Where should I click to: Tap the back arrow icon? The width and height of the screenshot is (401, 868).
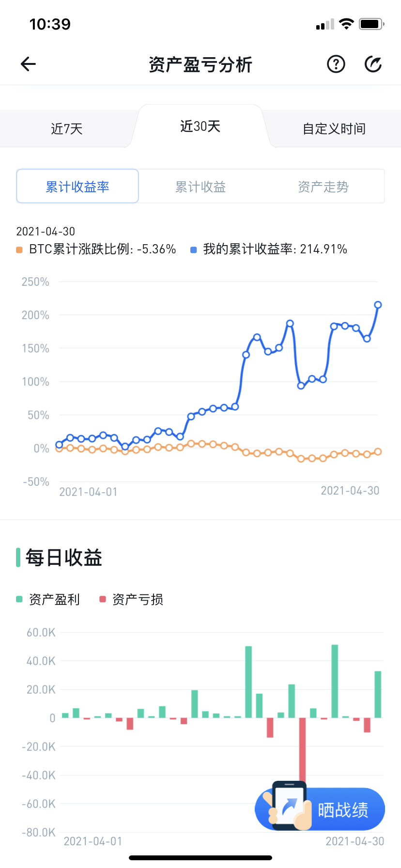pos(29,64)
